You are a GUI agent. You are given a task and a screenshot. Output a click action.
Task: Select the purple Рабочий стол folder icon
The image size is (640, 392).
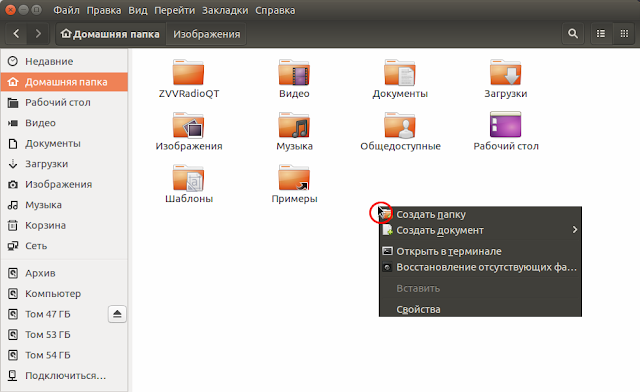point(505,125)
